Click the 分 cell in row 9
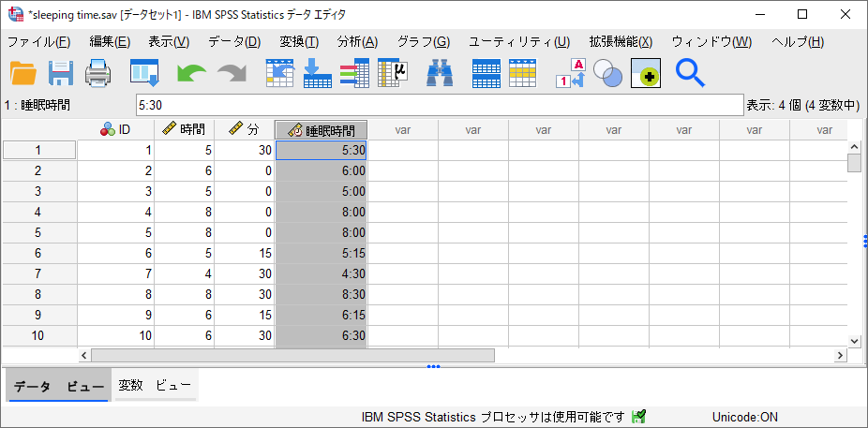 [244, 317]
